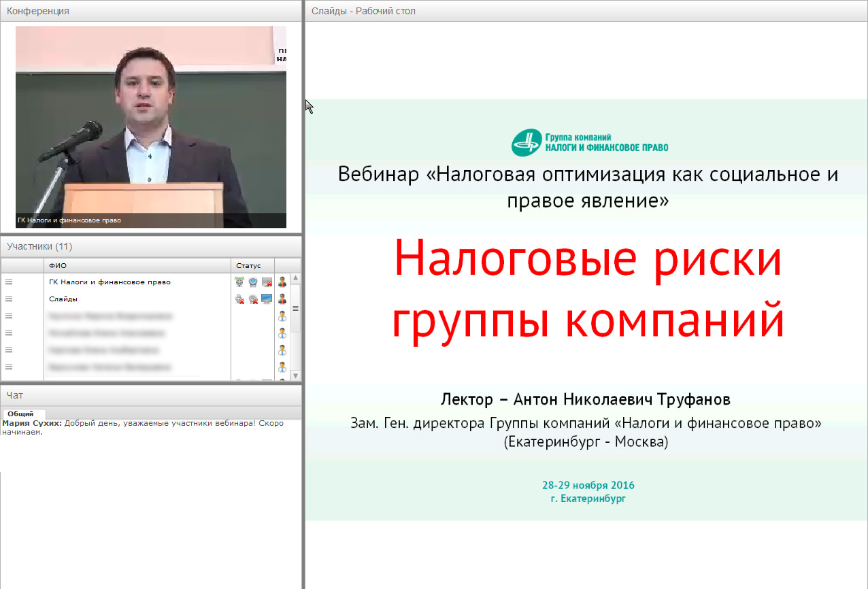Click screen-share monitor icon in Слайды row

click(267, 299)
